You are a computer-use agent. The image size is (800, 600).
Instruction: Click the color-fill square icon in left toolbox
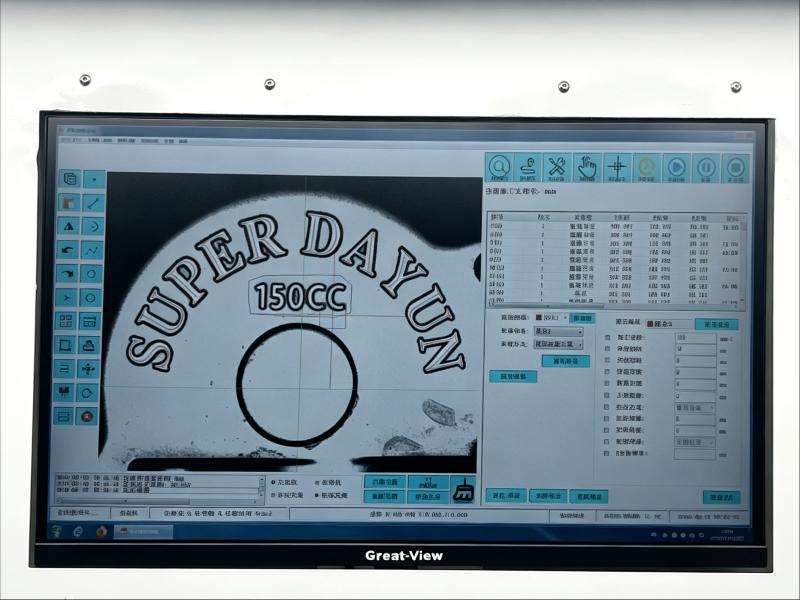click(69, 203)
